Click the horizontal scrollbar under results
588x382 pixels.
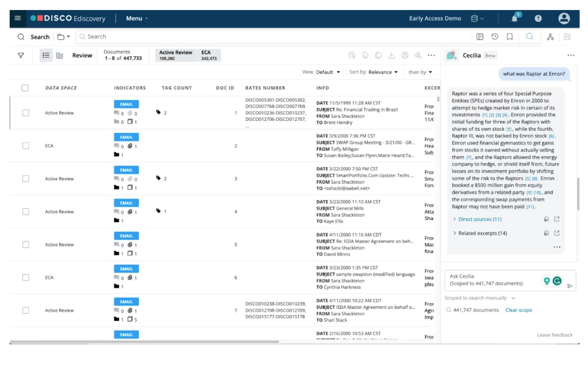point(144,341)
